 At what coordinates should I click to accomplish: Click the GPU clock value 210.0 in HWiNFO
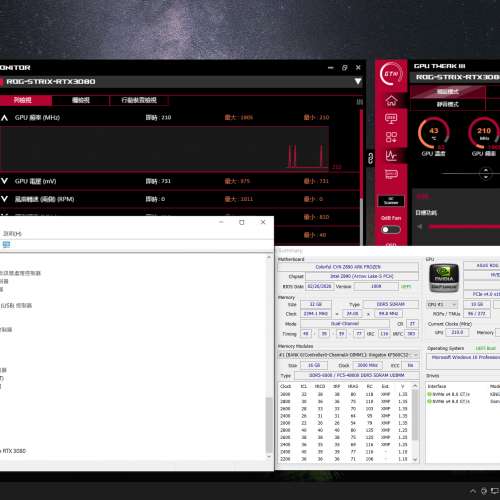click(457, 332)
